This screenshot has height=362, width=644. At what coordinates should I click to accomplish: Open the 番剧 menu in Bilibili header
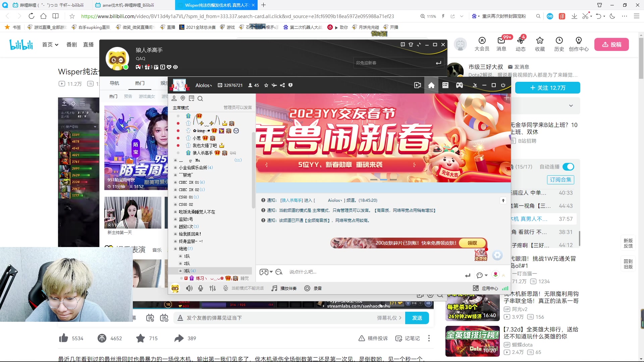(71, 45)
